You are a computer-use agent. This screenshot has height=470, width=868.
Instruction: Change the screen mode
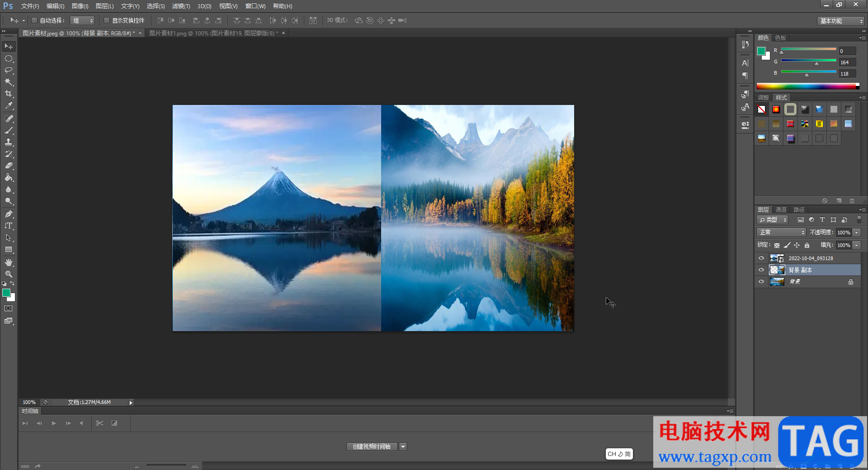9,321
